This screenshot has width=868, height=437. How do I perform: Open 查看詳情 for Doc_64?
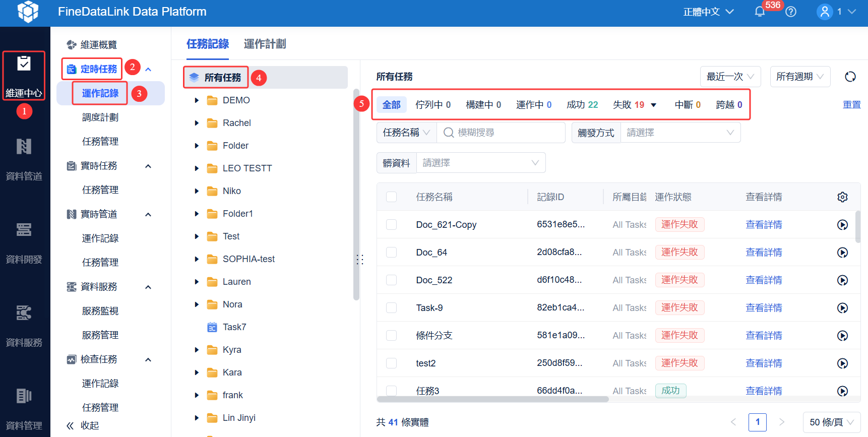coord(764,253)
